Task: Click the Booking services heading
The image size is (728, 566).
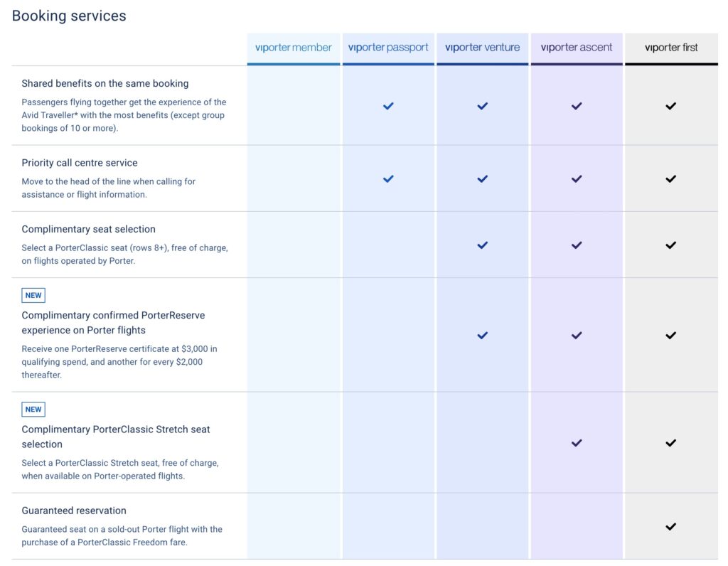Action: [x=69, y=16]
